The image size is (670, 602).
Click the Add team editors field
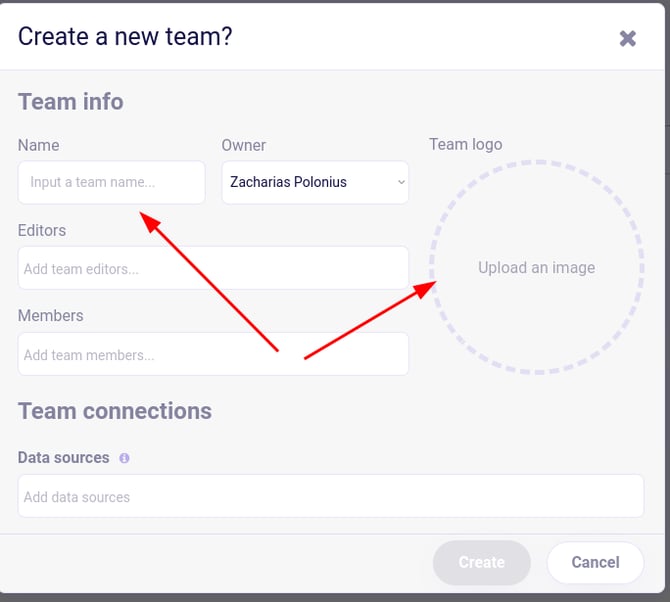click(x=213, y=268)
